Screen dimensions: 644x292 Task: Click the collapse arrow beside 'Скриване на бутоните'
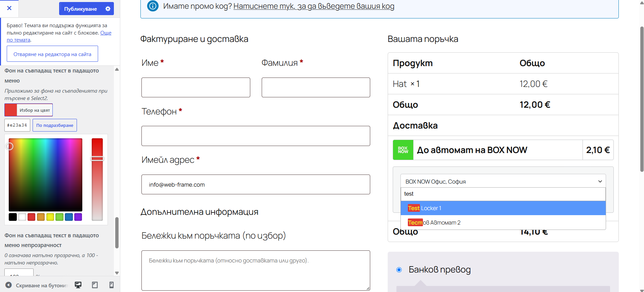click(9, 285)
